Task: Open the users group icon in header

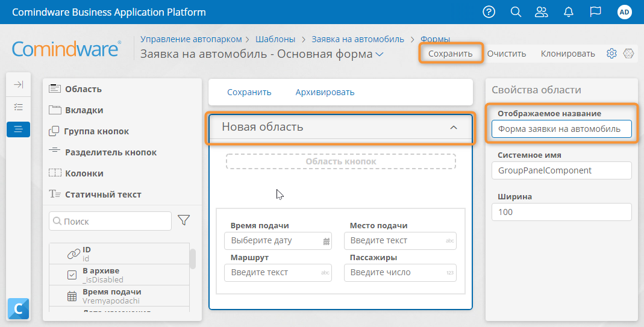Action: (x=542, y=12)
